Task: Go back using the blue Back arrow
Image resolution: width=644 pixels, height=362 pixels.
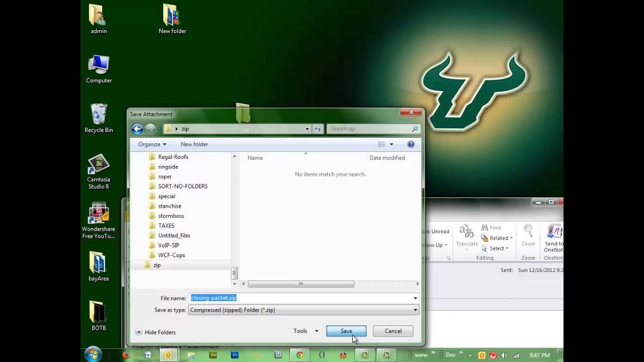Action: coord(137,129)
